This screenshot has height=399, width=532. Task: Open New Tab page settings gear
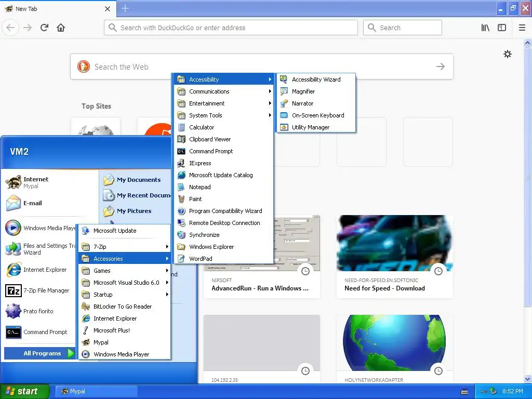coord(507,54)
